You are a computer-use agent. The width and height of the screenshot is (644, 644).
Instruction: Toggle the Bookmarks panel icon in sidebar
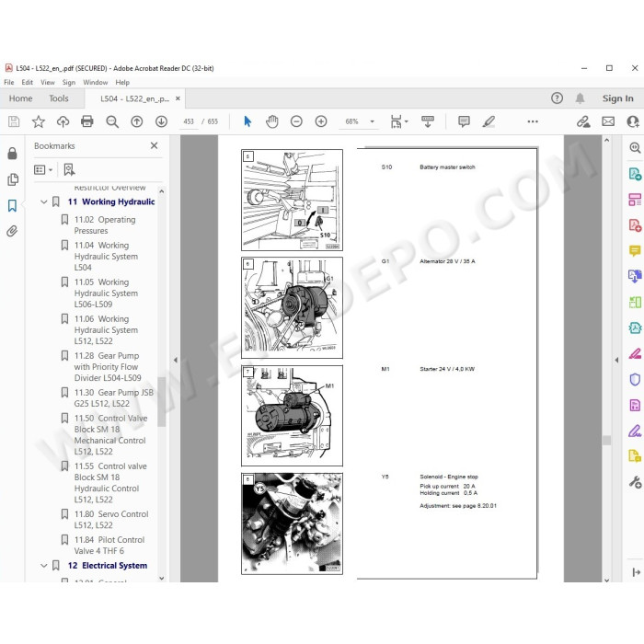[x=12, y=205]
